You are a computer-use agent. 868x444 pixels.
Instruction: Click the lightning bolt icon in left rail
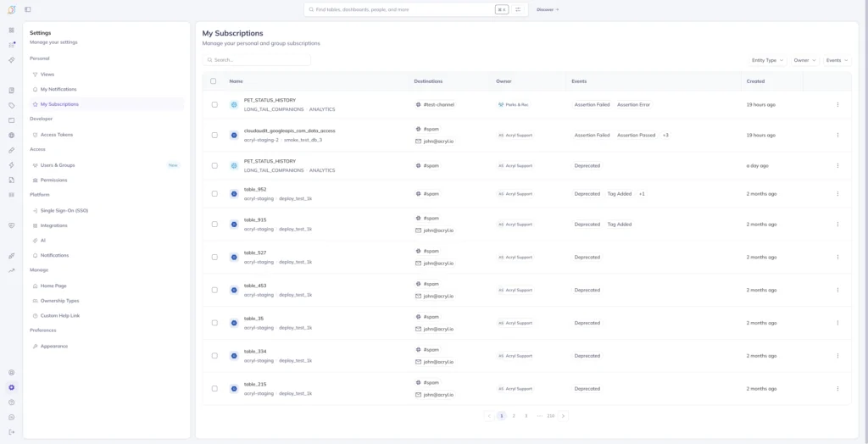[12, 165]
